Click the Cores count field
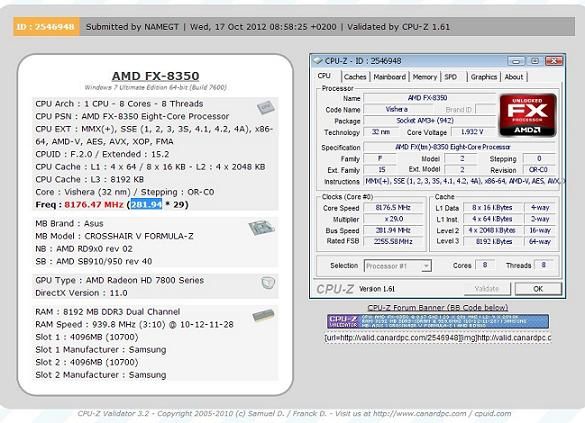The height and width of the screenshot is (423, 585). click(x=485, y=265)
